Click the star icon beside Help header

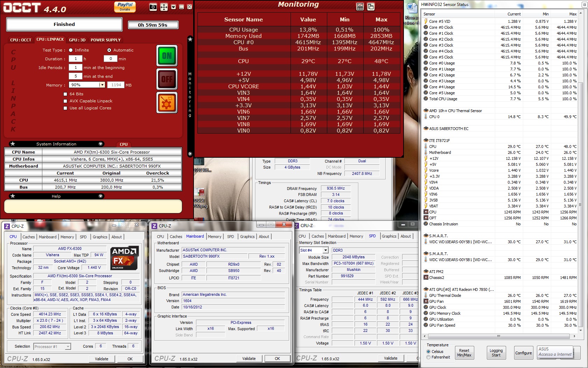coord(13,196)
